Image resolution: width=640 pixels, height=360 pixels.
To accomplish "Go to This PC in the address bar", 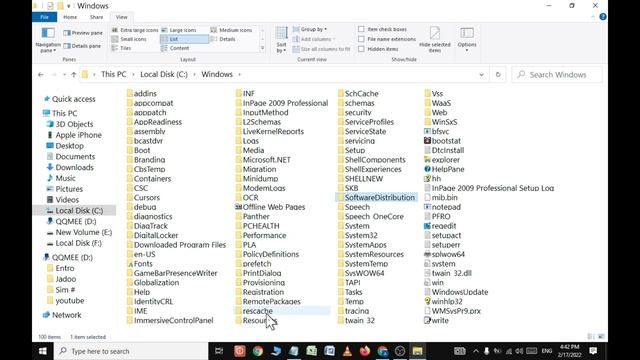I will pyautogui.click(x=113, y=75).
